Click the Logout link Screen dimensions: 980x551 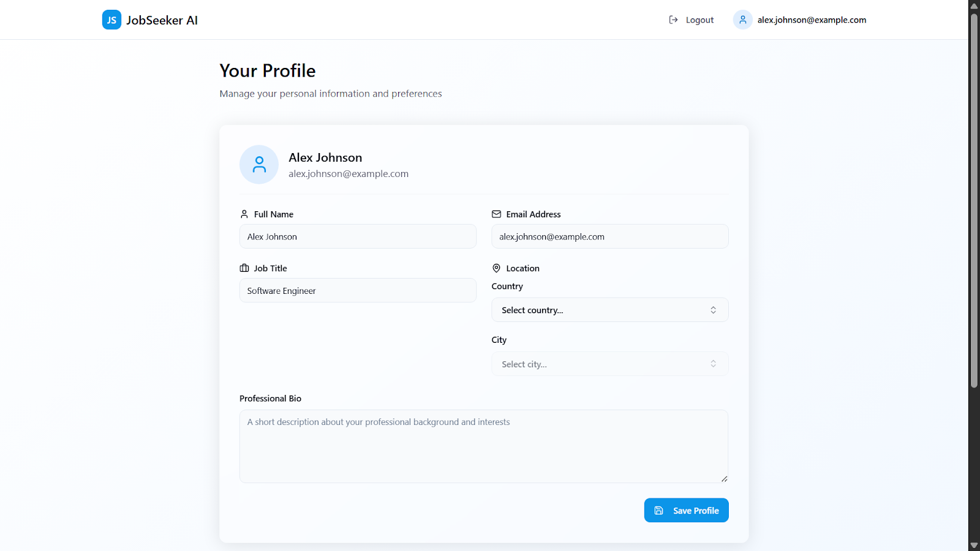tap(692, 20)
